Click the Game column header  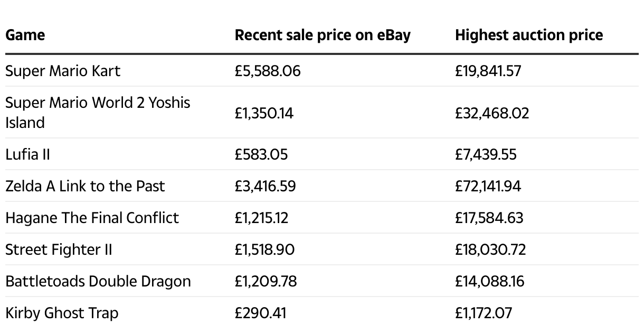pyautogui.click(x=25, y=35)
